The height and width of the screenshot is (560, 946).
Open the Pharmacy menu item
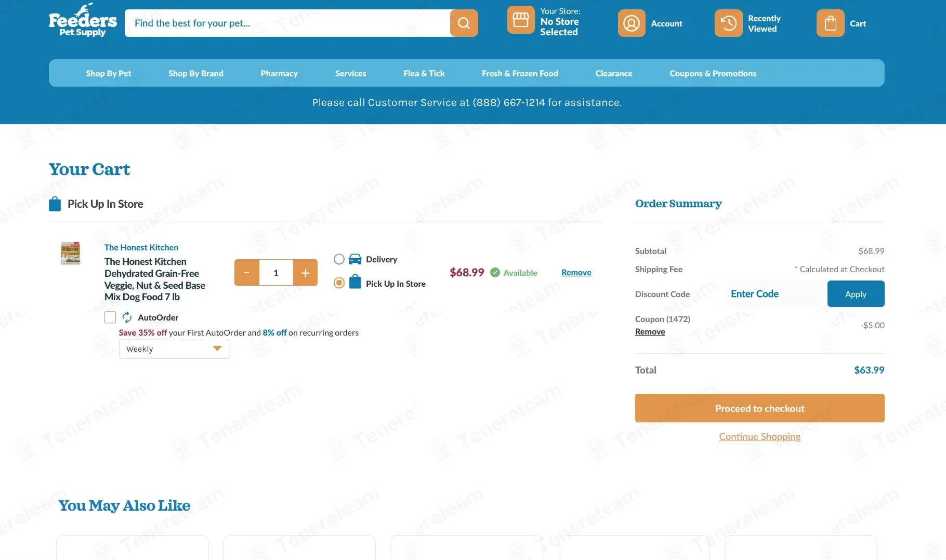279,73
